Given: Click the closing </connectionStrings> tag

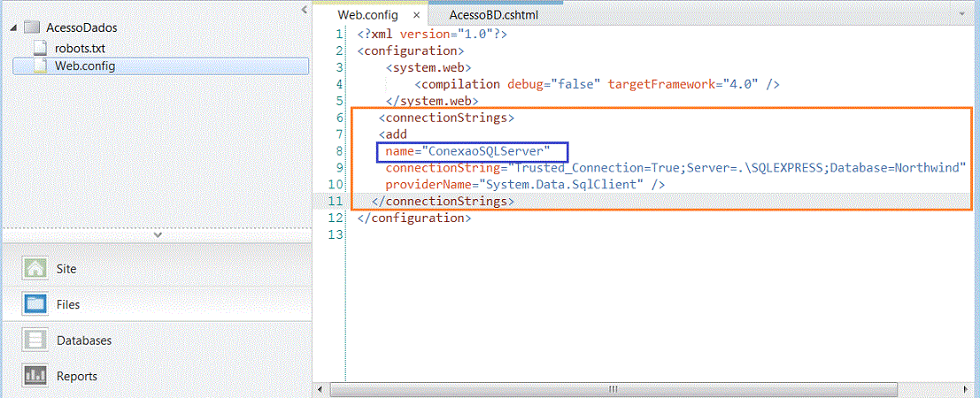Looking at the screenshot, I should click(x=444, y=201).
